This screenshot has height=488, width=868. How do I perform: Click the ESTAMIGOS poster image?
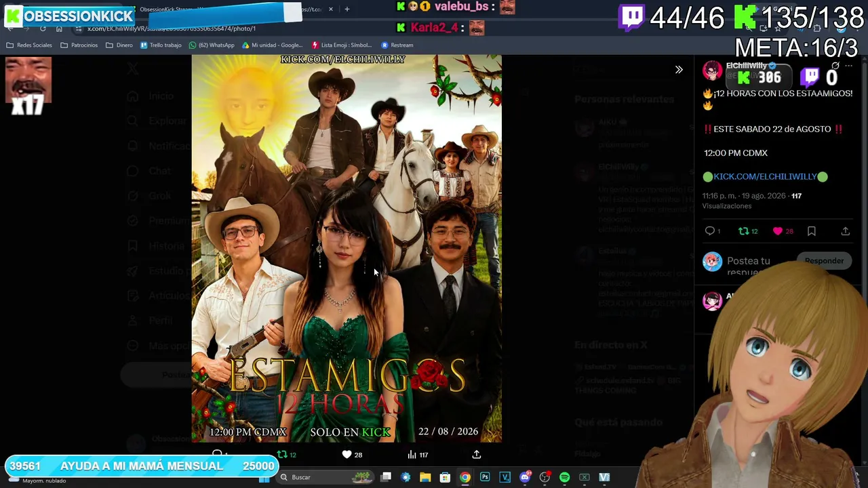tap(347, 248)
